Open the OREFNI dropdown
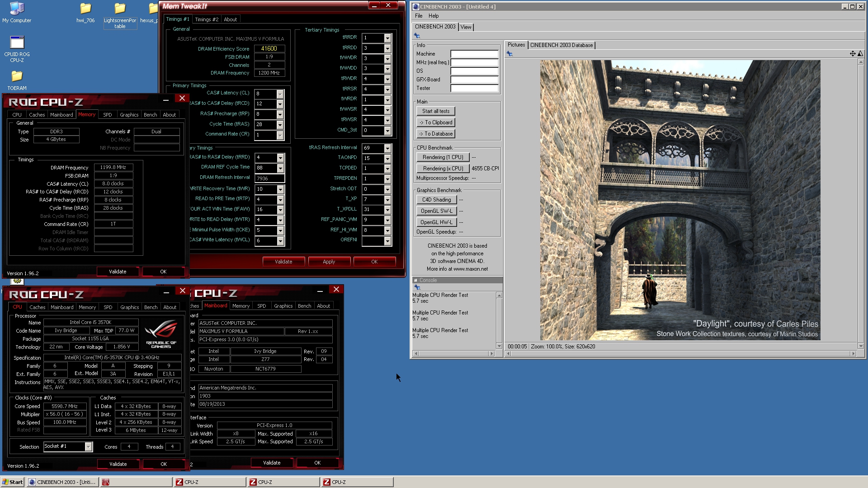This screenshot has height=488, width=868. pyautogui.click(x=387, y=241)
